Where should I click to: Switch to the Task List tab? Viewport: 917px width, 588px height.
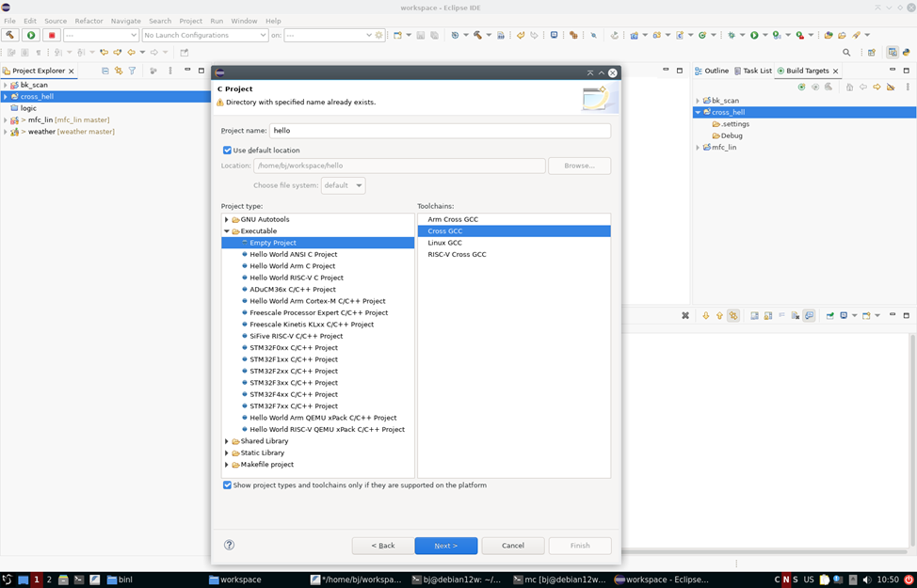[758, 70]
